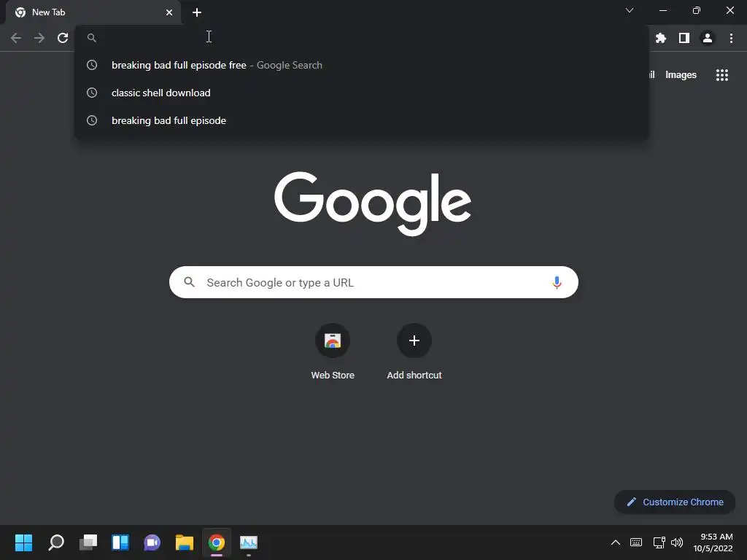Open the volume tray icon
The image size is (747, 560).
coord(677,542)
